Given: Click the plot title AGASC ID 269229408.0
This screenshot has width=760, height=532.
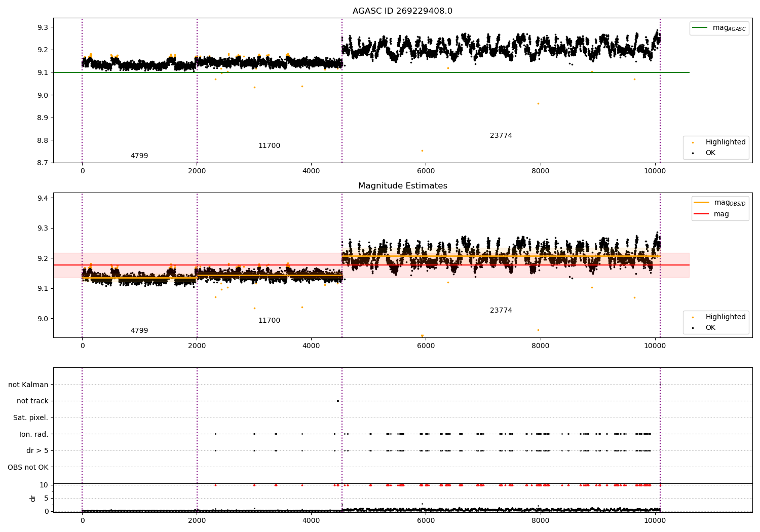Looking at the screenshot, I should tap(402, 11).
